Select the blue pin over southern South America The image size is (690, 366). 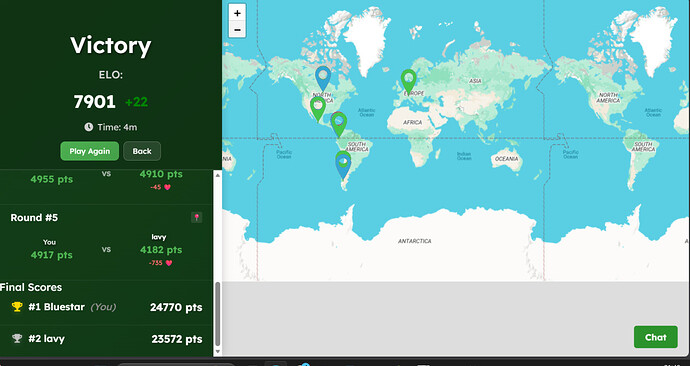coord(343,167)
